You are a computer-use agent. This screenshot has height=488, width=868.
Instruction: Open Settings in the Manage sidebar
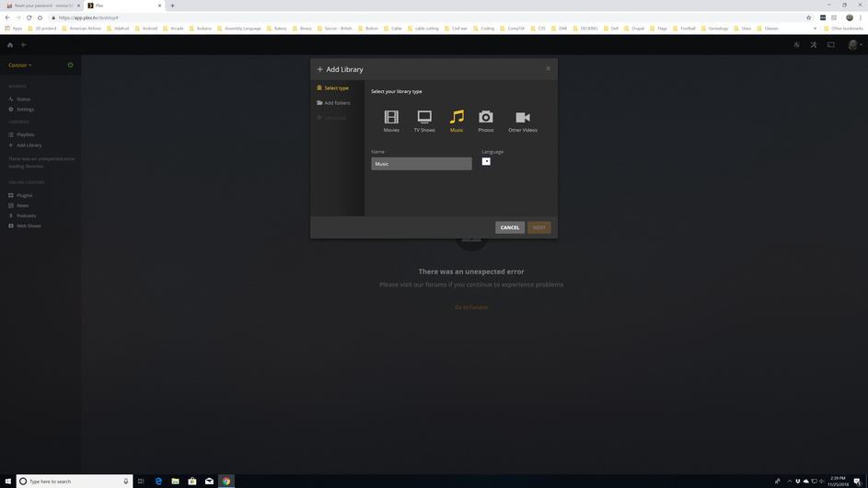(x=21, y=110)
